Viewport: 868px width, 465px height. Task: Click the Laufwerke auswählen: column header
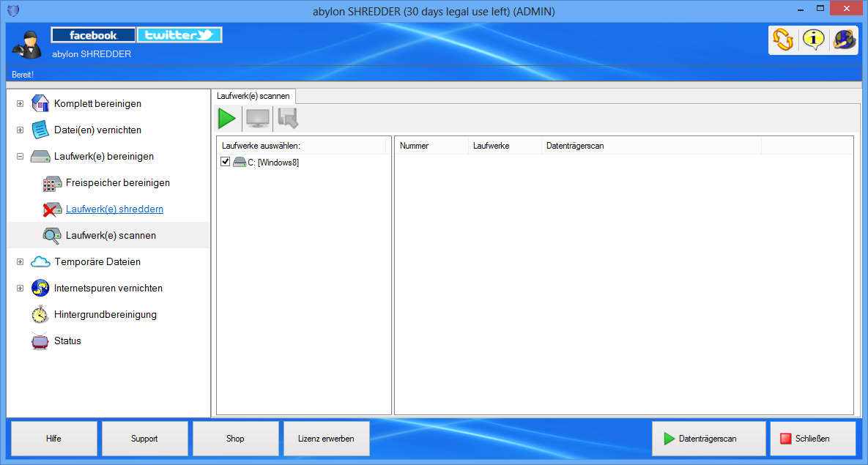pyautogui.click(x=302, y=146)
